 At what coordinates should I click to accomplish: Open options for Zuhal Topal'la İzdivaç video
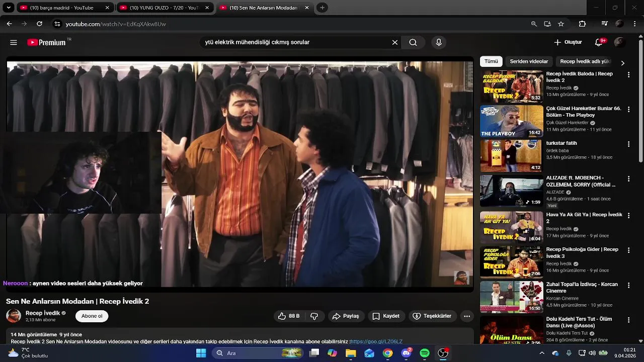[628, 285]
